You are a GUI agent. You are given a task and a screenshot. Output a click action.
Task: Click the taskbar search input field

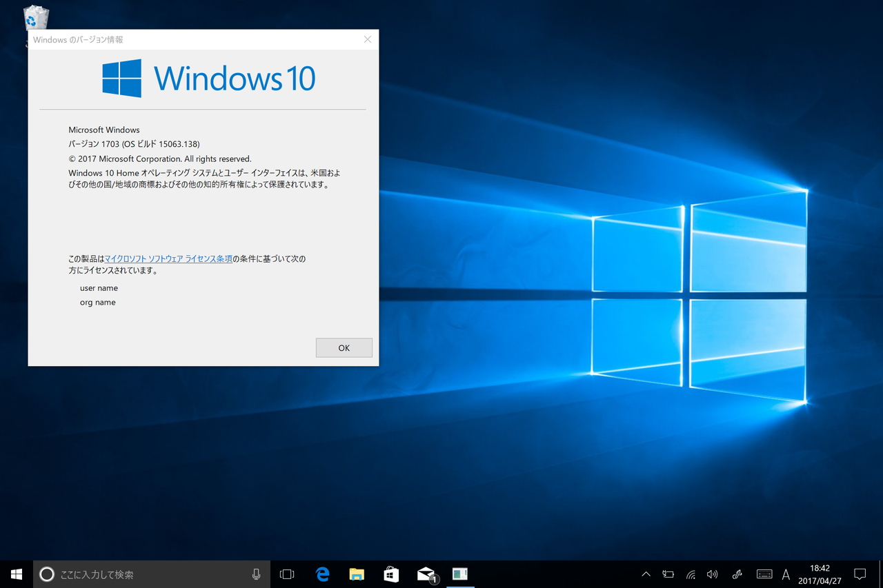coord(138,574)
